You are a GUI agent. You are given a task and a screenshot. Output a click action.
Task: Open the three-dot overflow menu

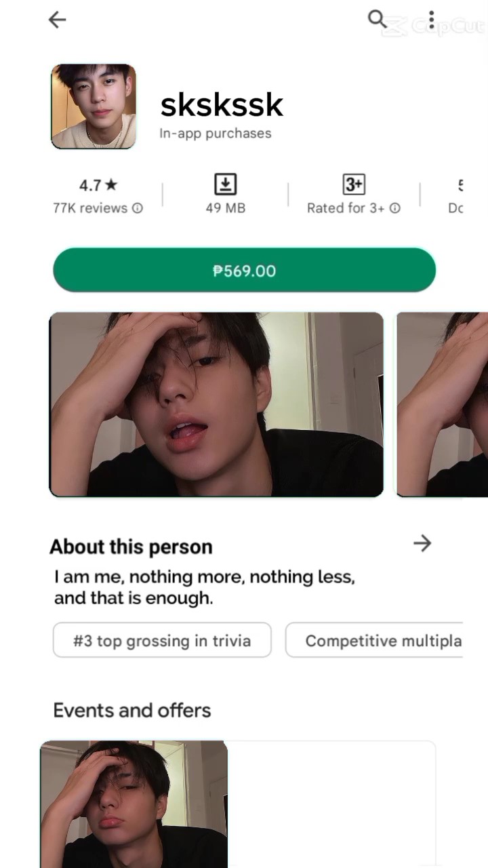tap(432, 20)
